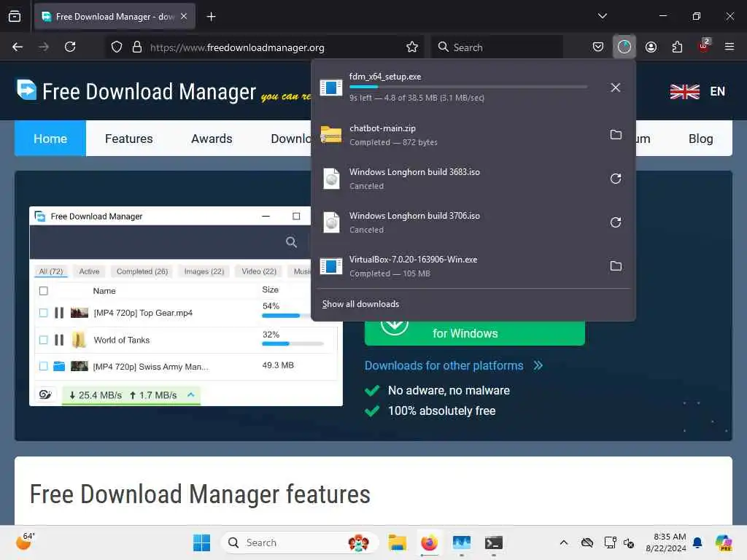This screenshot has height=560, width=747.
Task: Toggle the Firefox downloads panel button
Action: click(x=624, y=47)
